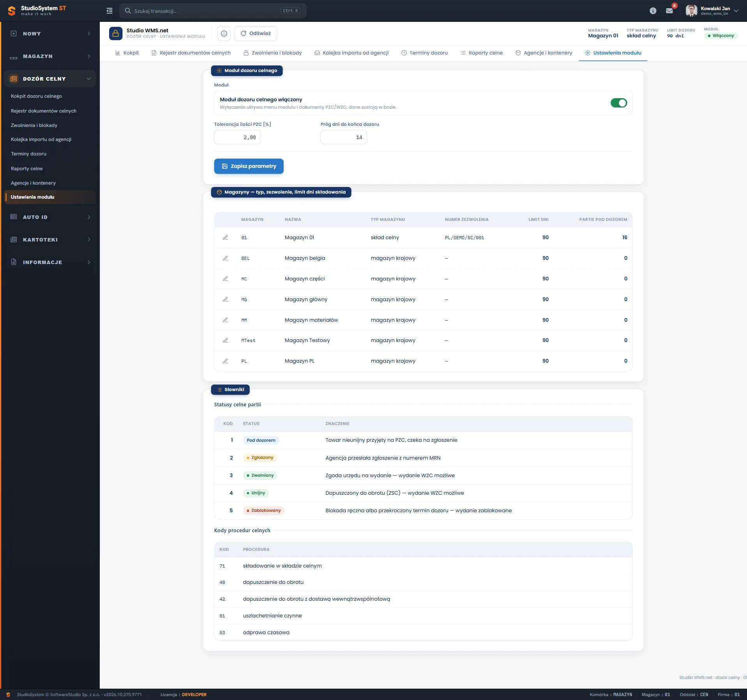Edit the Magazyn PL row pencil icon
747x700 pixels.
[x=225, y=361]
